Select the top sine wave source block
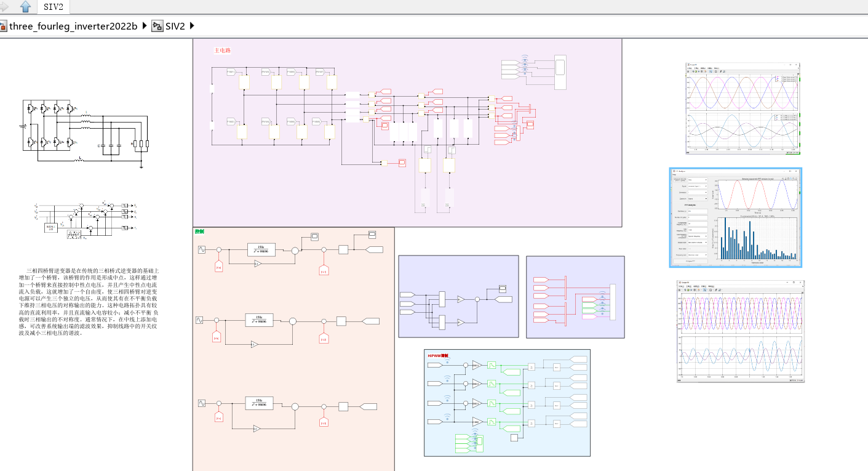 point(201,249)
